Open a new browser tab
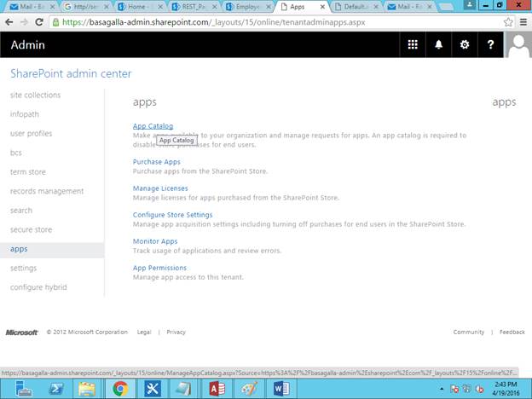 [x=446, y=7]
